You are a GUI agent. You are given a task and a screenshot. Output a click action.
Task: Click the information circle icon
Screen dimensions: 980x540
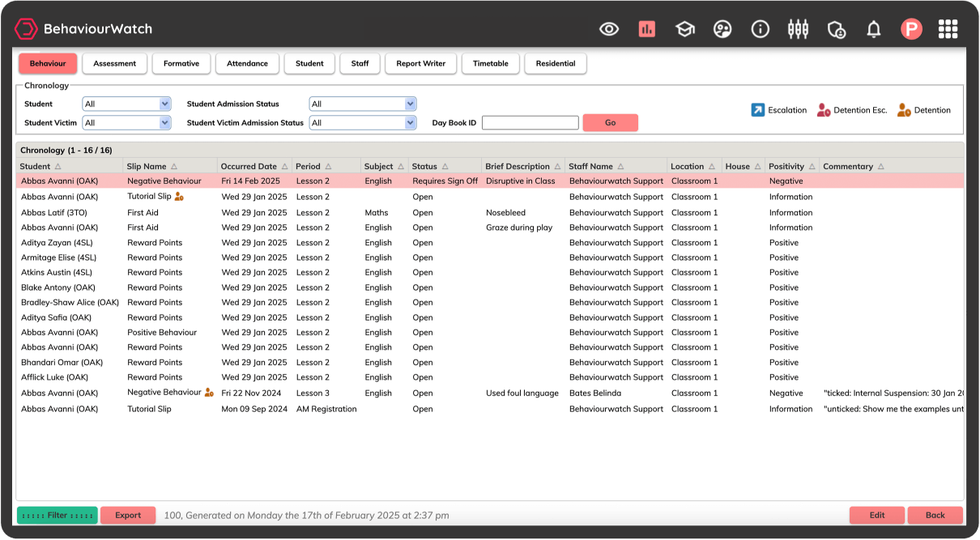click(761, 29)
